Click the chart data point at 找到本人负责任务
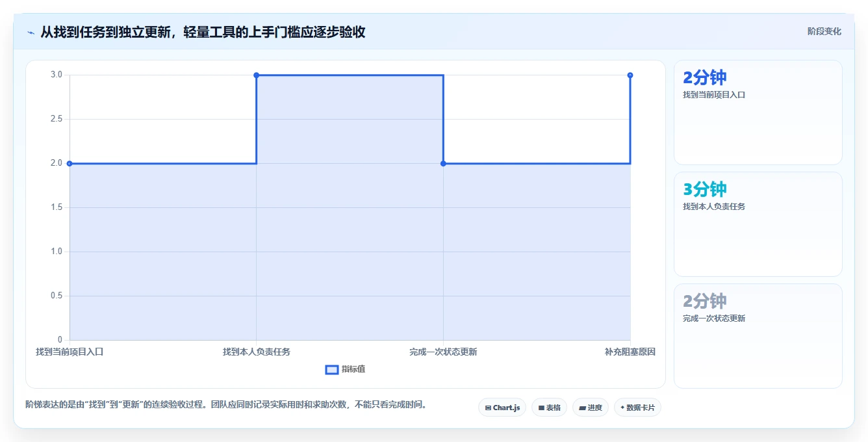This screenshot has height=442, width=868. pyautogui.click(x=257, y=75)
